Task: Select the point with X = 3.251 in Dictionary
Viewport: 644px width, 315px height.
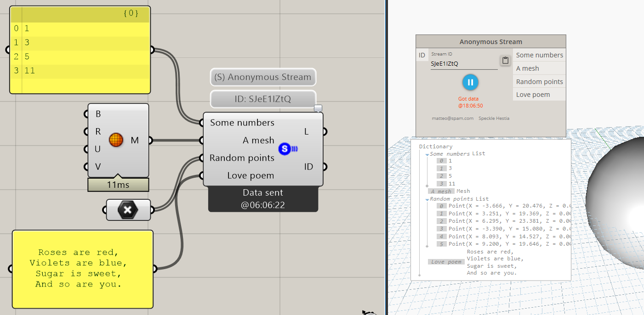Action: pos(503,214)
